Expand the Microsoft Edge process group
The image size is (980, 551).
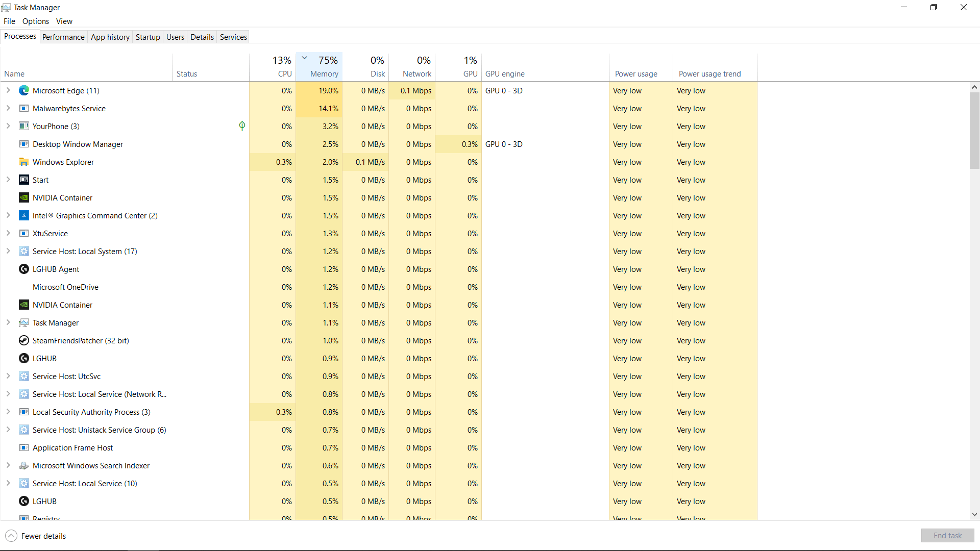[8, 91]
